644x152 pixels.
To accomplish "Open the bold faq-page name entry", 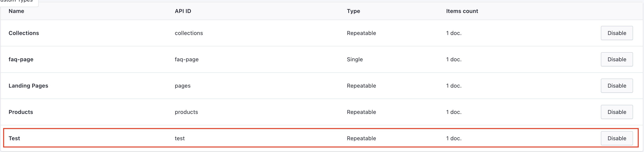I will (21, 59).
